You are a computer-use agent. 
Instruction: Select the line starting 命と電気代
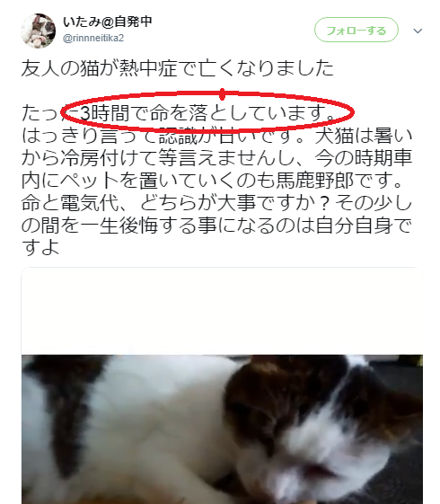coord(216,203)
